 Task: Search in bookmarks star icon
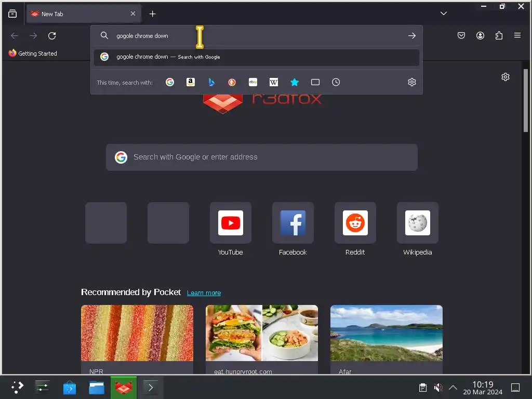[295, 82]
